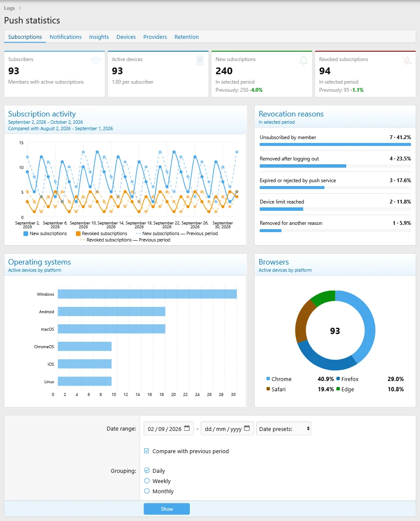Click the Linux bar in chart
Viewport: 420px width, 521px height.
(84, 381)
